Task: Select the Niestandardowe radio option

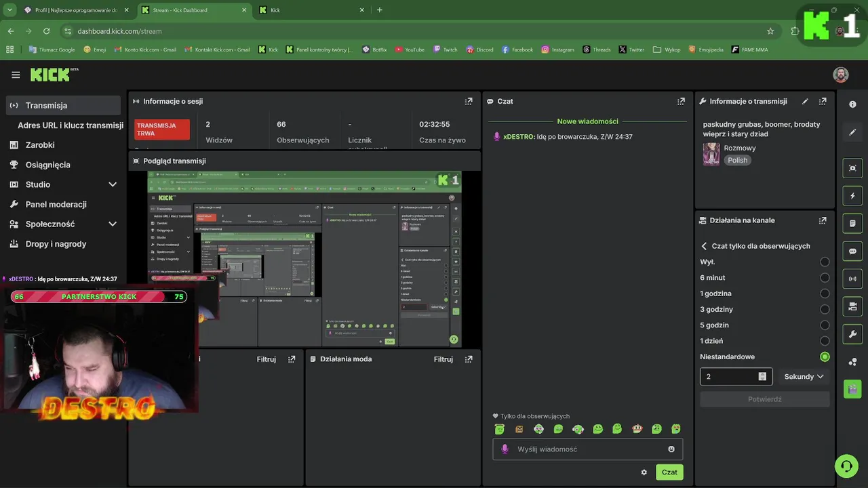Action: (x=825, y=357)
